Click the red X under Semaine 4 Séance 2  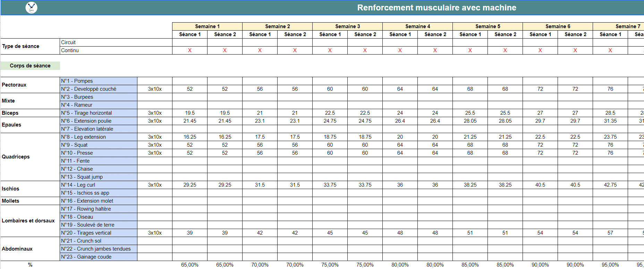tap(435, 50)
